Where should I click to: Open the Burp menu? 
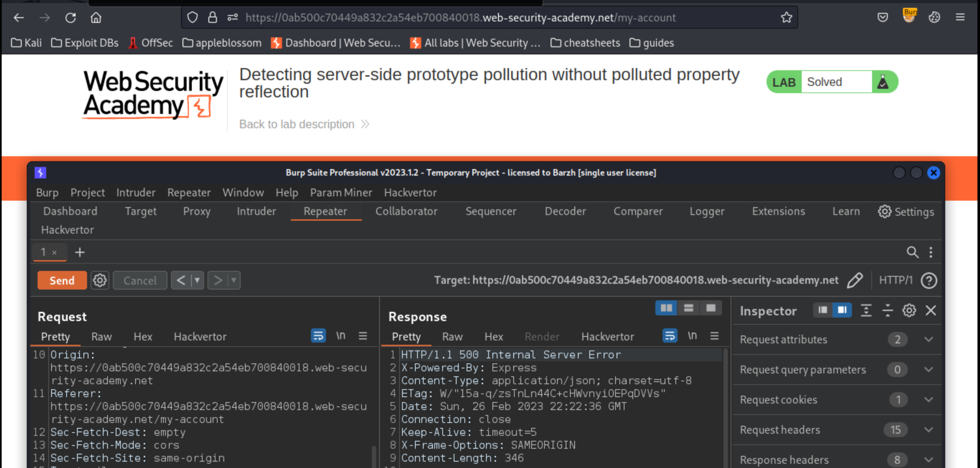click(47, 192)
